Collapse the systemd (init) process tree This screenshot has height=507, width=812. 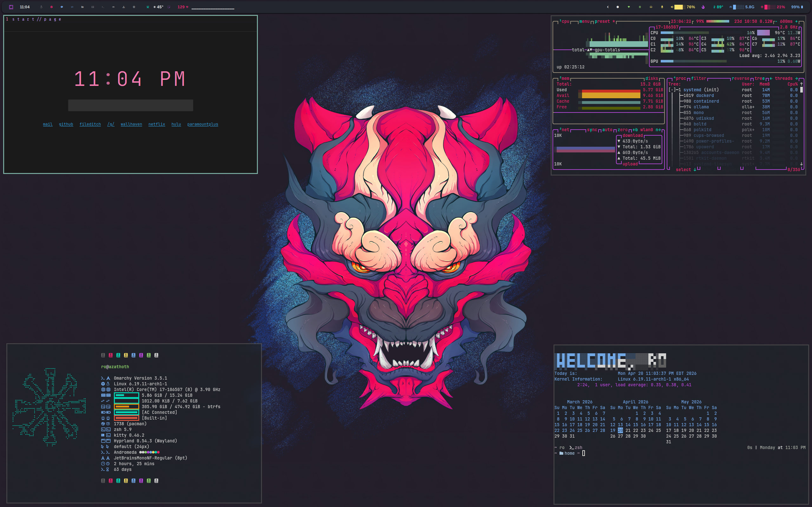pos(672,90)
